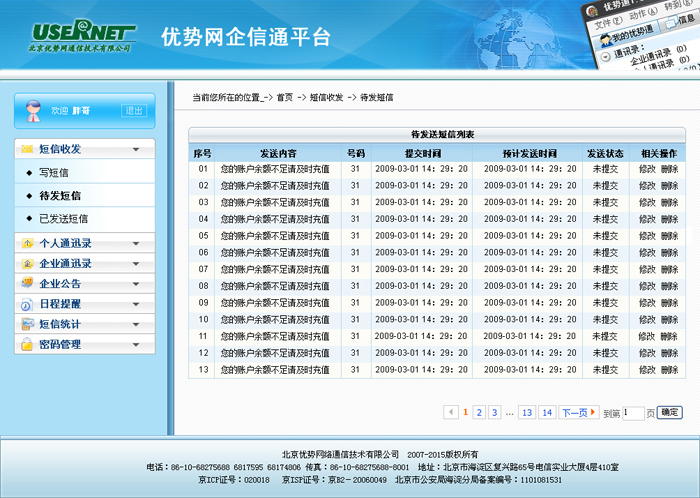The width and height of the screenshot is (700, 498).
Task: Click message content in row 05
Action: [x=275, y=236]
